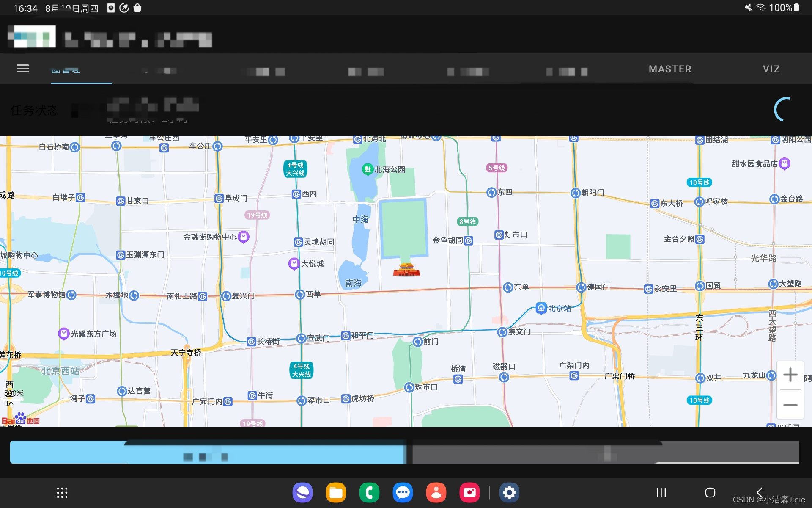812x508 pixels.
Task: Zoom in using the plus button
Action: tap(790, 374)
